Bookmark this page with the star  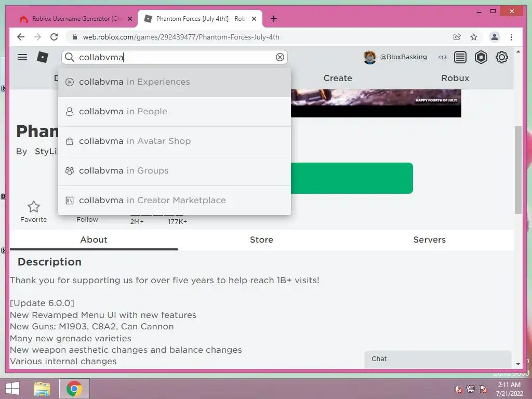[x=474, y=37]
